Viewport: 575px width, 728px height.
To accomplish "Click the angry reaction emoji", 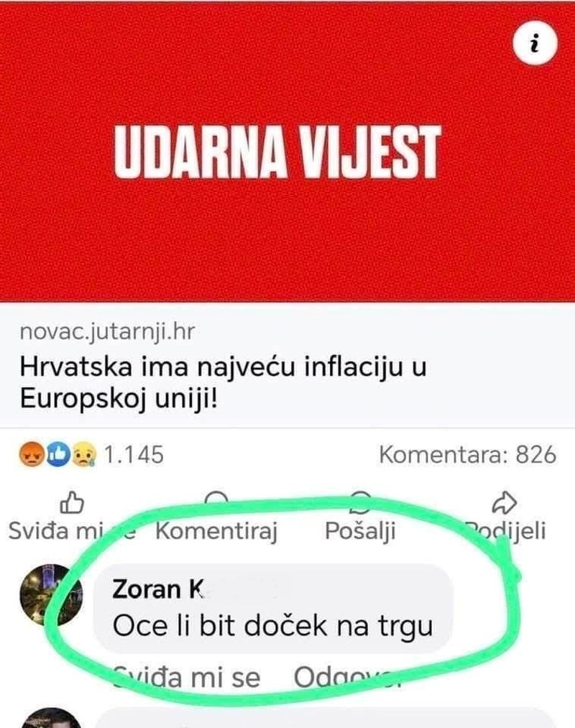I will point(32,454).
